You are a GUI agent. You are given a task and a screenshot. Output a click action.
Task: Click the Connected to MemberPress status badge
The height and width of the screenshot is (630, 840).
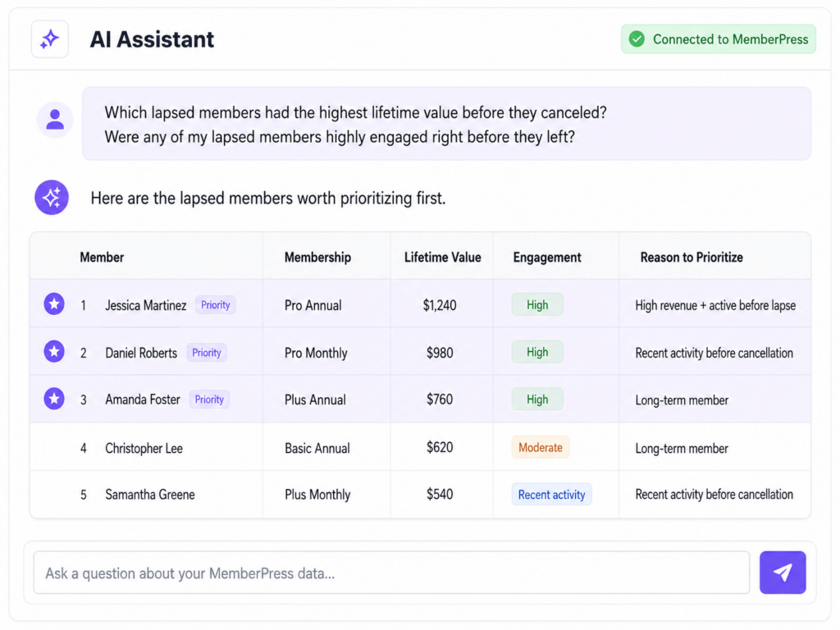pos(719,39)
